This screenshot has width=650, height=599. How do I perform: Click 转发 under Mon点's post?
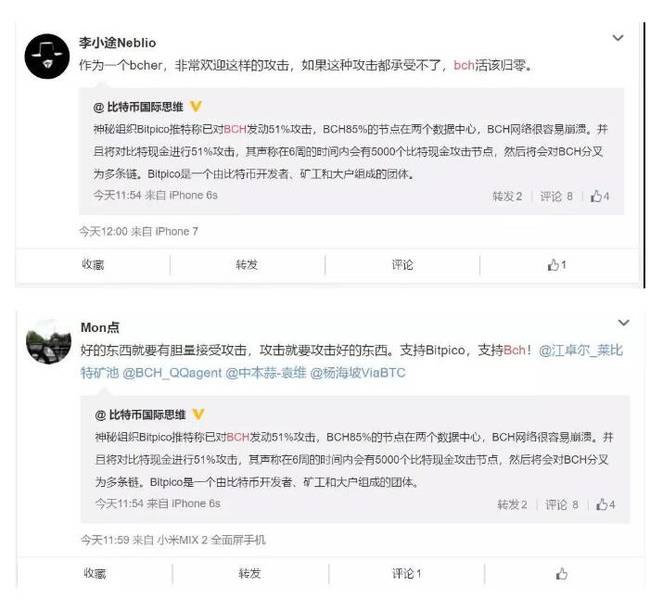pyautogui.click(x=250, y=574)
